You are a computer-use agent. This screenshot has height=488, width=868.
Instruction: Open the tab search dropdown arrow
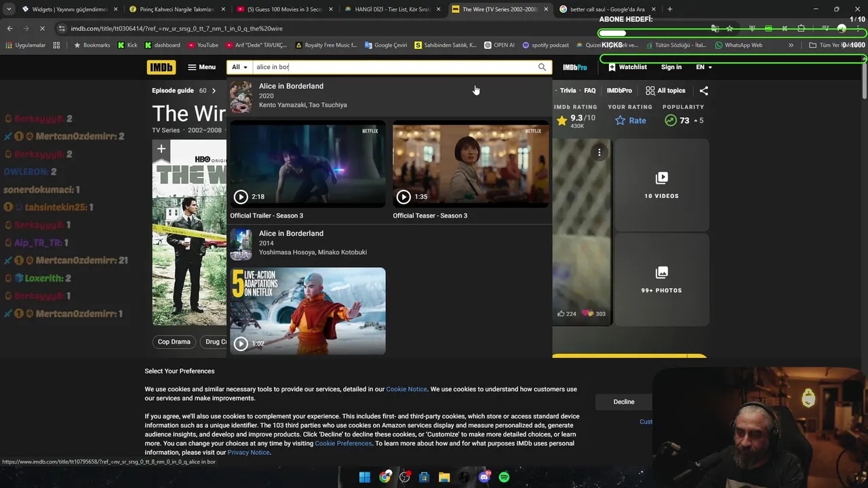tap(8, 9)
